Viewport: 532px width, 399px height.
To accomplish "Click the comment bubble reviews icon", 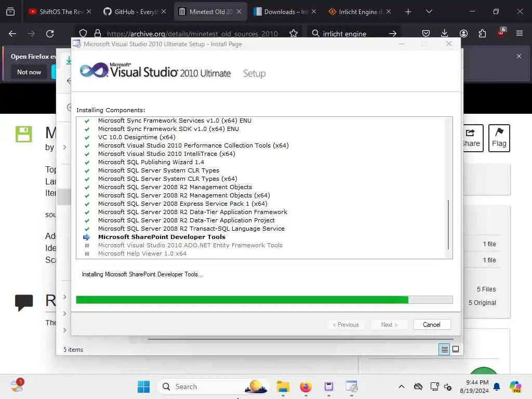I will click(24, 302).
